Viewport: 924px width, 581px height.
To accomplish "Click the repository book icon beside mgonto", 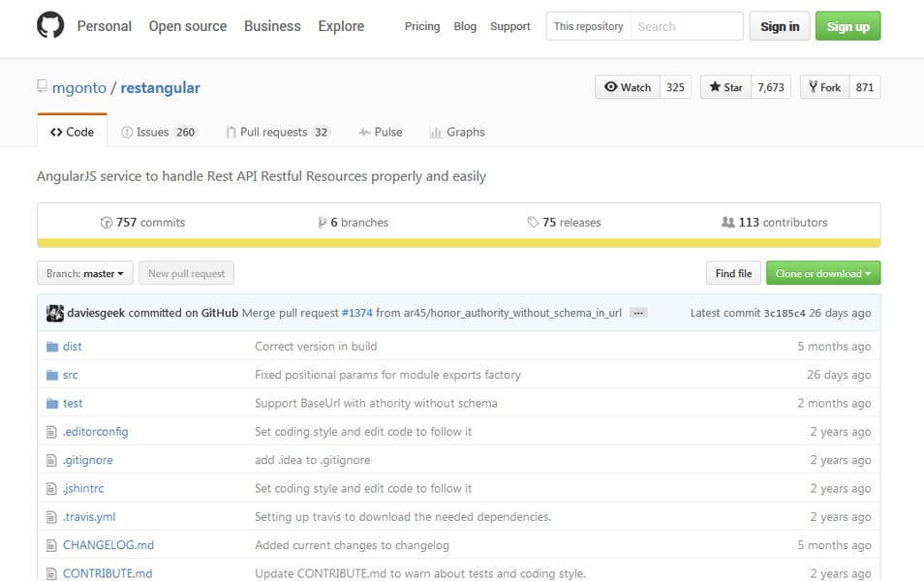I will coord(42,86).
